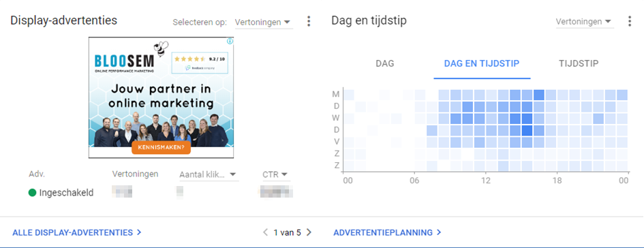644x248 pixels.
Task: Switch to the TIJDSTIP tab
Action: (579, 63)
